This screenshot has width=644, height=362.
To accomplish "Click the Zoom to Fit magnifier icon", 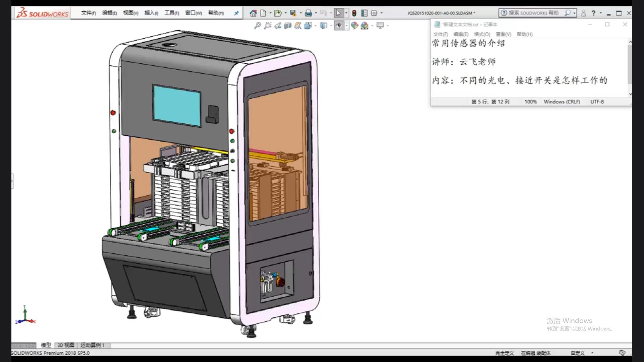I will (x=257, y=25).
